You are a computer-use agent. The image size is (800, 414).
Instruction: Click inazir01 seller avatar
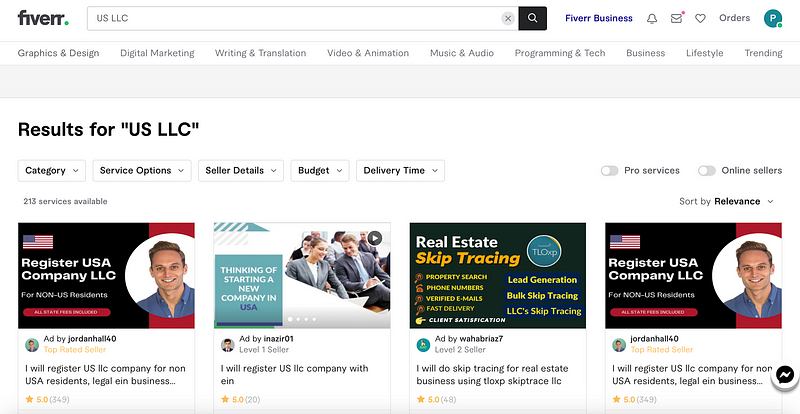tap(228, 345)
